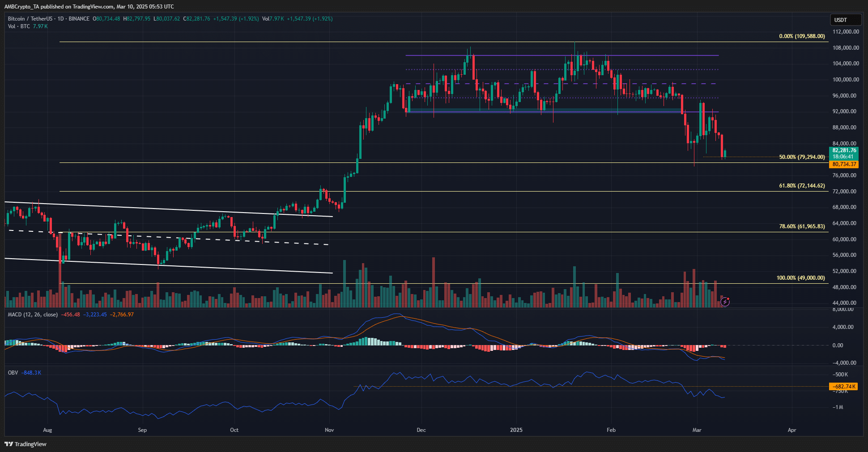Click the 72,000.00 price axis label
The image size is (868, 452).
[844, 192]
